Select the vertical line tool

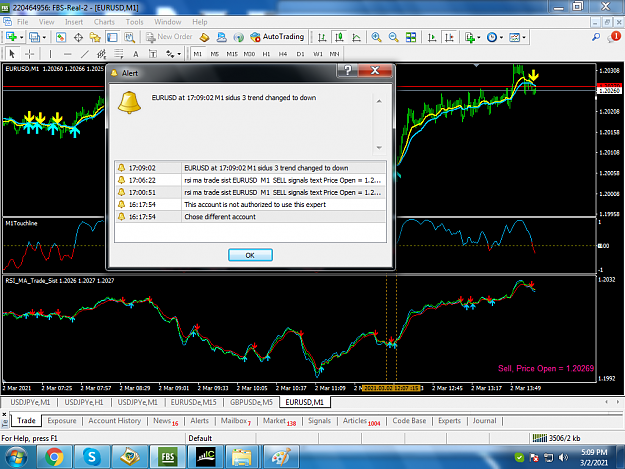click(50, 54)
